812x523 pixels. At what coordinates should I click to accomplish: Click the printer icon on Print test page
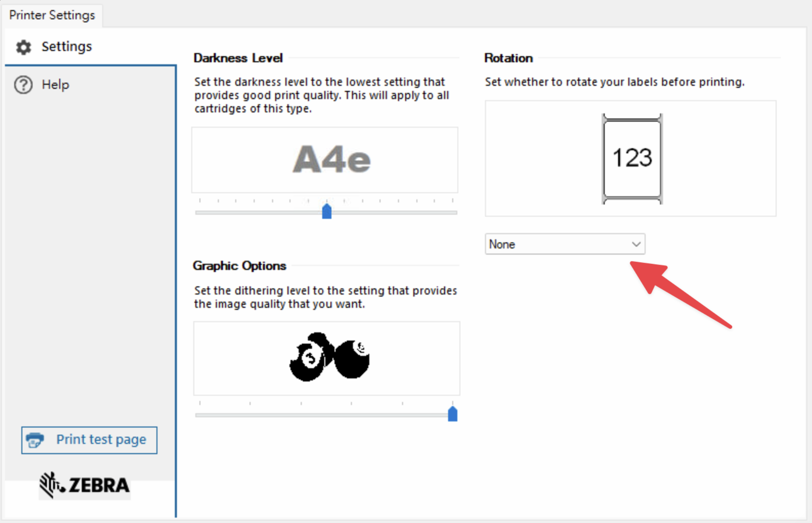35,440
